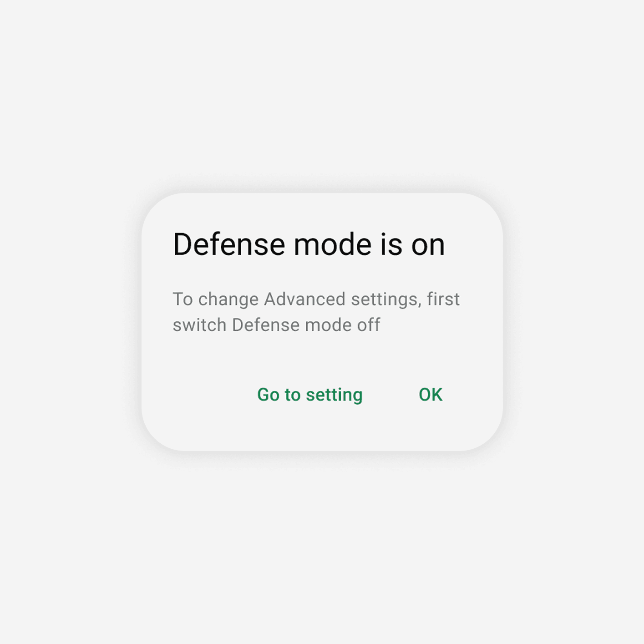Tap the green Go to setting text

pyautogui.click(x=310, y=395)
